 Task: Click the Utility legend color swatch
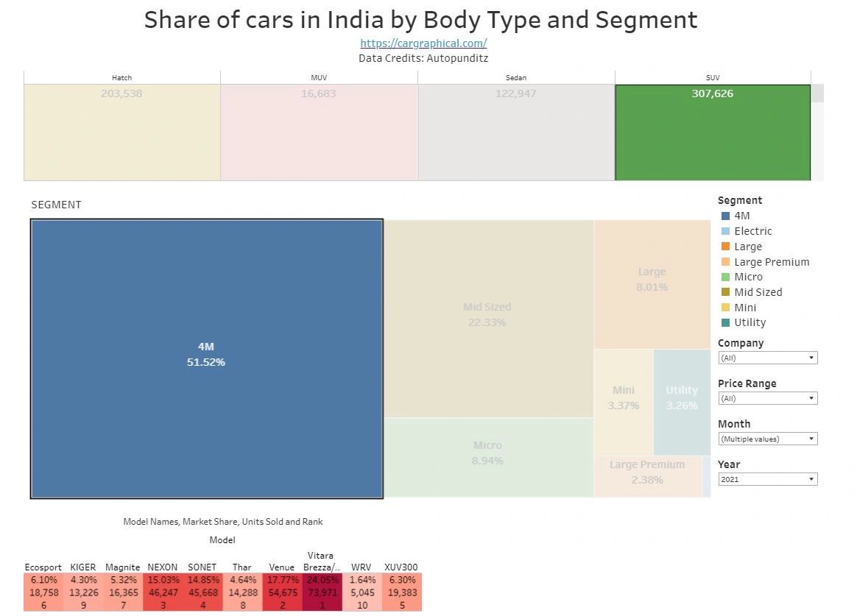pos(725,323)
